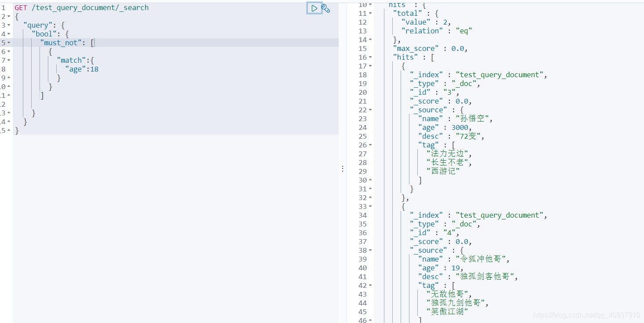Click the "_type" : "_doc" at output line 19

click(x=445, y=83)
